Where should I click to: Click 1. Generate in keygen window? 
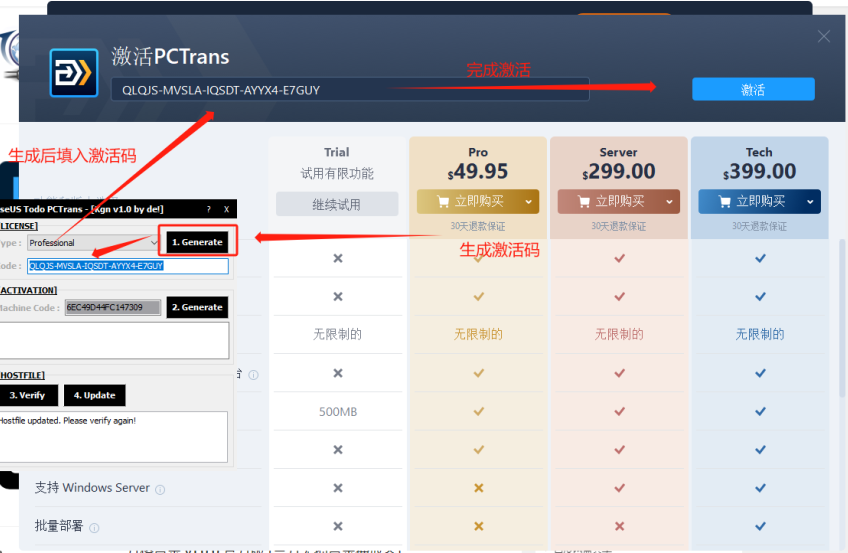point(197,242)
